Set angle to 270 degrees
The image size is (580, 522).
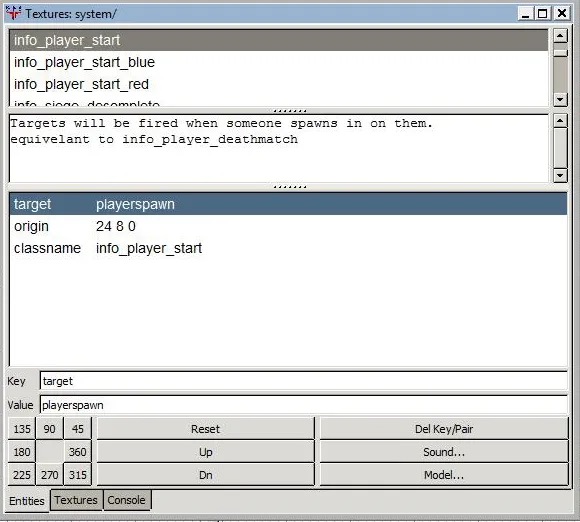[50, 475]
